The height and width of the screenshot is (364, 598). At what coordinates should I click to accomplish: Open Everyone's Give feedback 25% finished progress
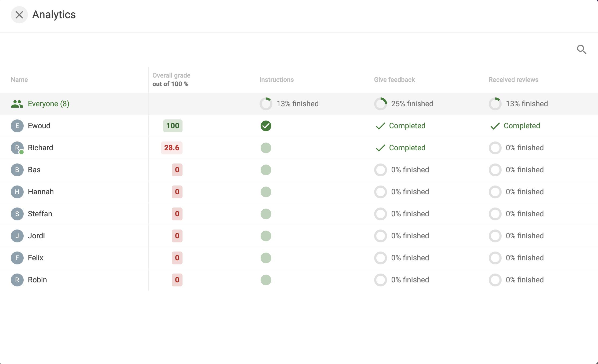(x=404, y=104)
